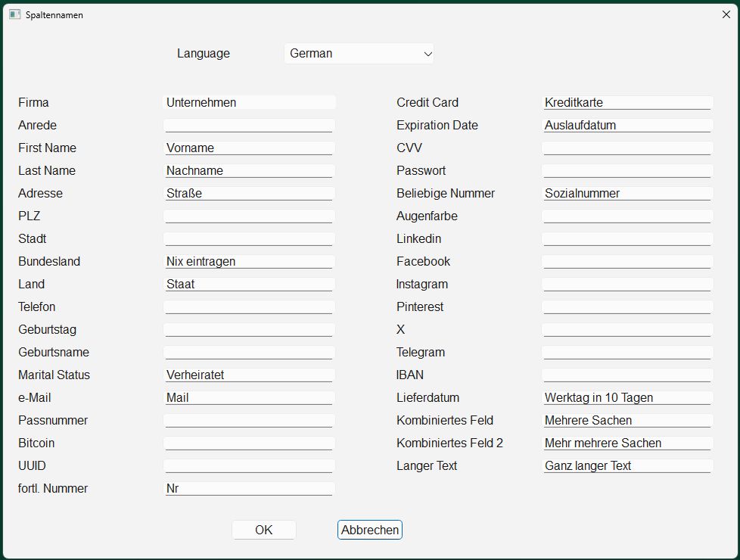This screenshot has width=740, height=560.
Task: Click the Last Name field with Nachname
Action: pos(249,170)
